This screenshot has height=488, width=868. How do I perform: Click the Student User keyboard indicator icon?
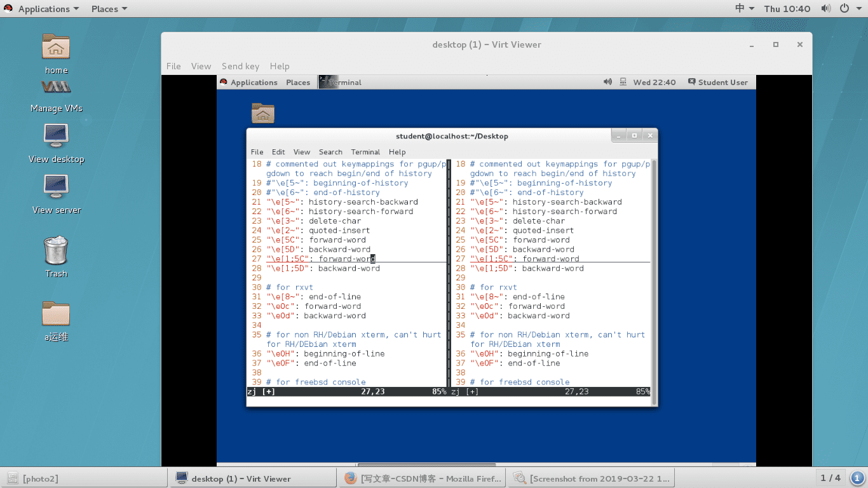point(691,81)
